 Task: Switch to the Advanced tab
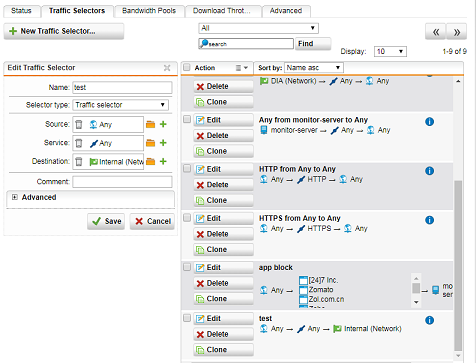(286, 11)
